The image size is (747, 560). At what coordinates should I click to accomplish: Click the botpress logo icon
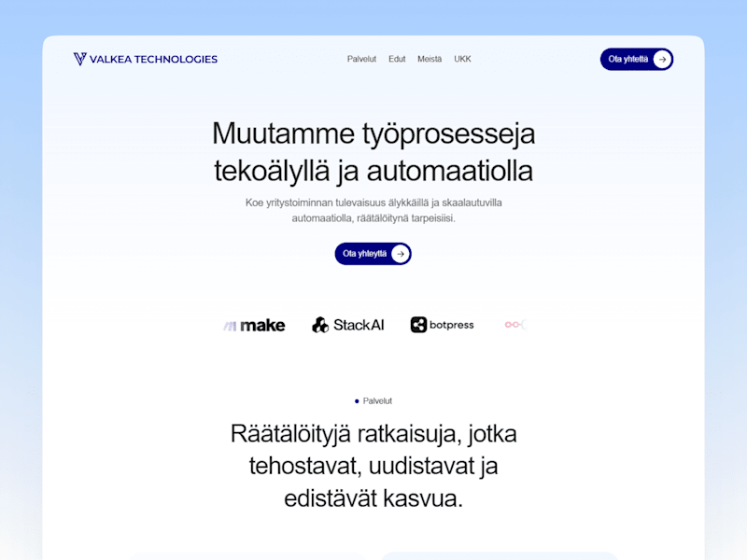(x=418, y=325)
